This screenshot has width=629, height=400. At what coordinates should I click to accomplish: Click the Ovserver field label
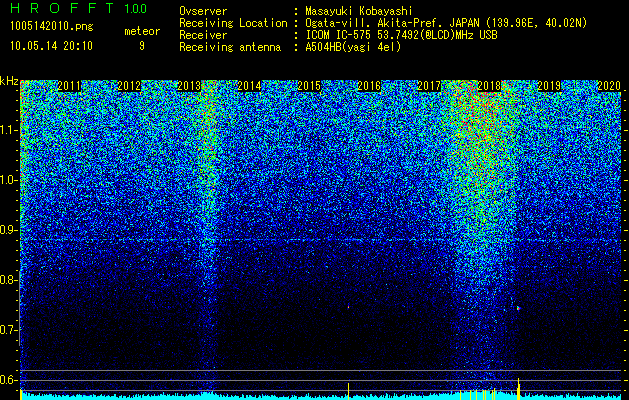[203, 11]
